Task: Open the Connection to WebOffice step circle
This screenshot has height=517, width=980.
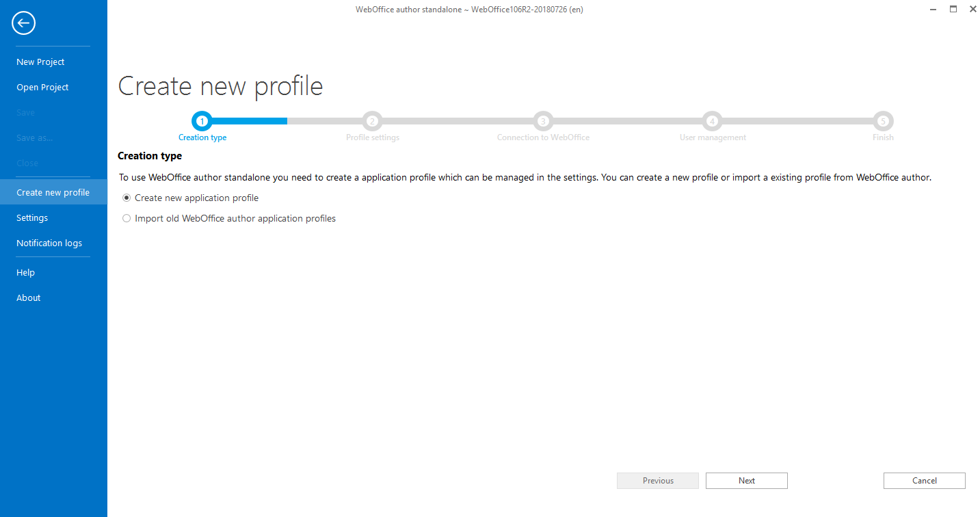Action: click(x=542, y=120)
